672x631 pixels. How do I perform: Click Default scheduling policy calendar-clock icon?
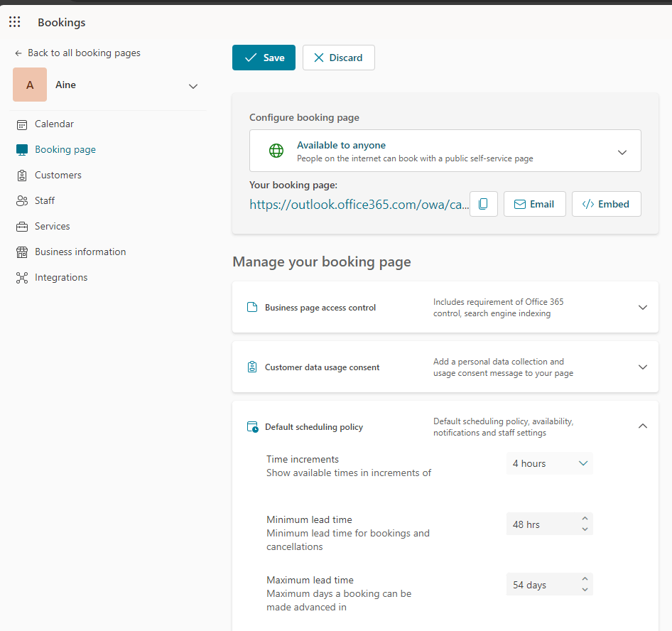tap(253, 427)
